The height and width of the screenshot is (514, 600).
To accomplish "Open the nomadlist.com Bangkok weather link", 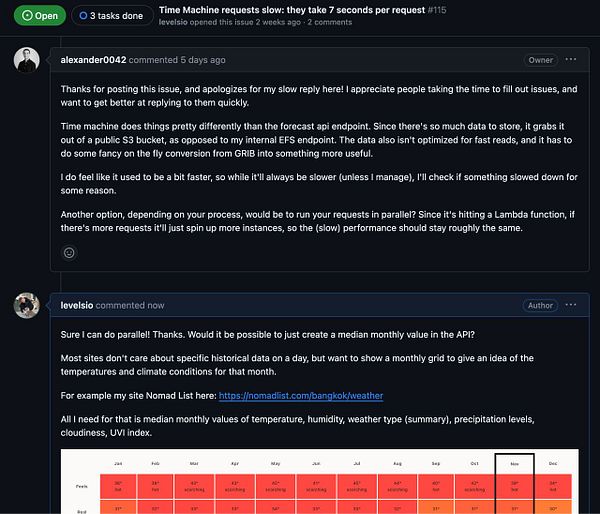I will [x=299, y=396].
